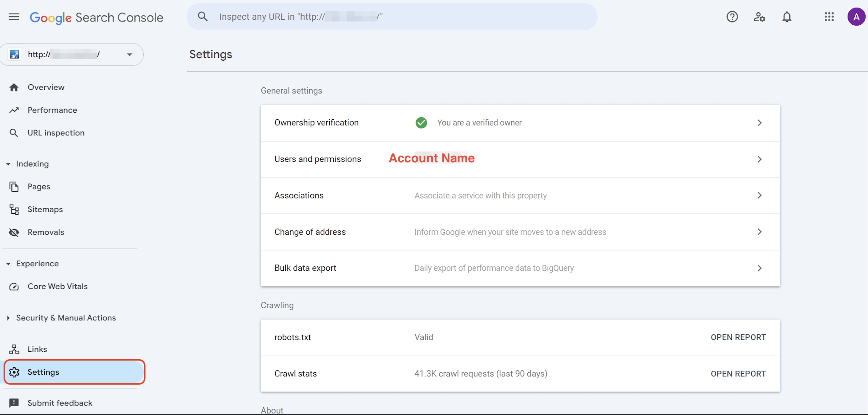Open the user management icon

click(759, 17)
